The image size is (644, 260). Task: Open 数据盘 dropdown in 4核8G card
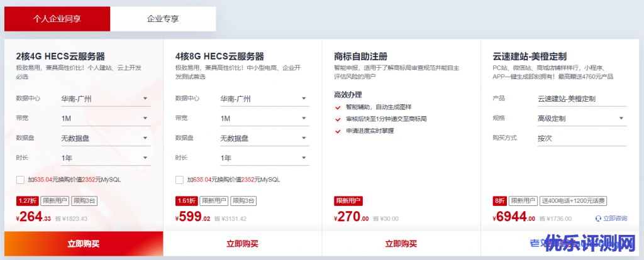click(x=265, y=138)
